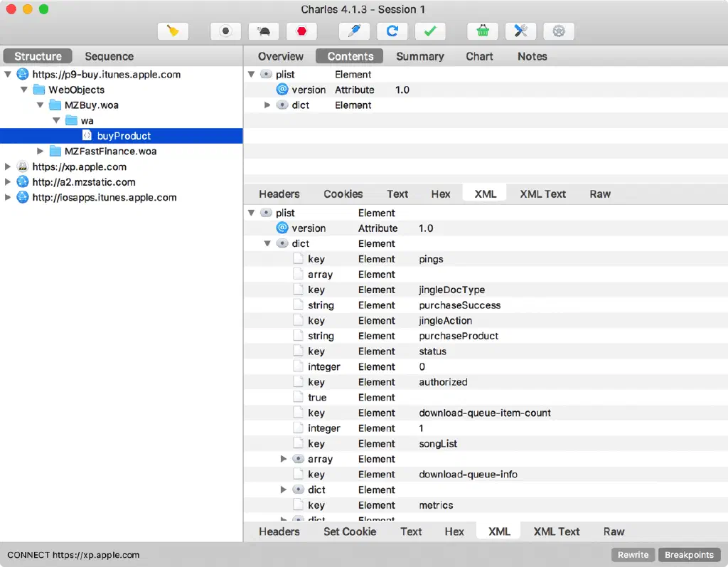
Task: Select the purchaseSuccess string row
Action: click(x=459, y=305)
